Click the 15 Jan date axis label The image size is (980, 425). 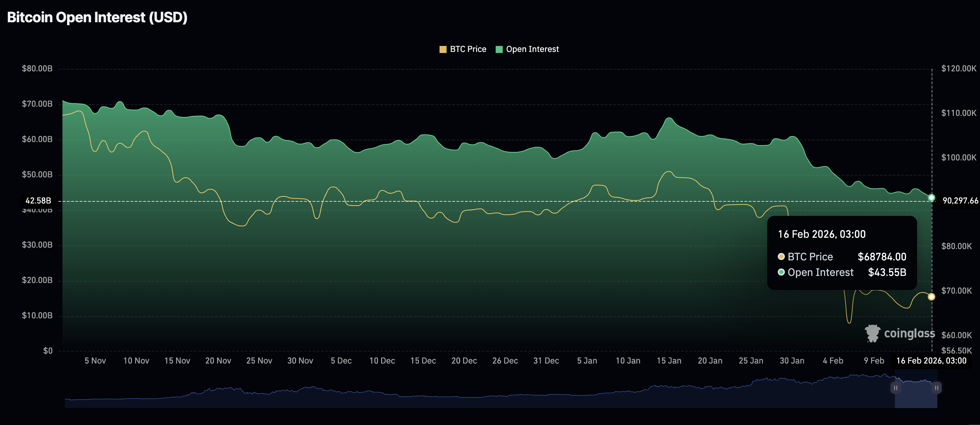(x=668, y=361)
